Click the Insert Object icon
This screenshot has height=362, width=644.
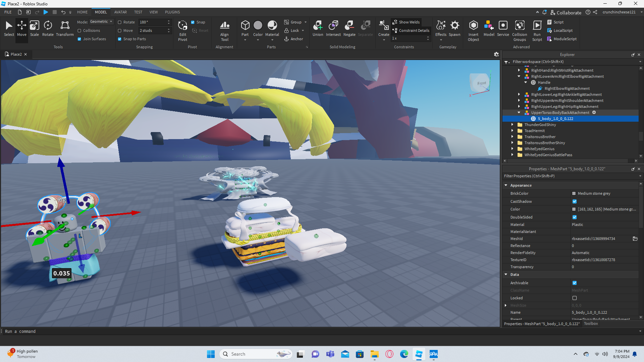pos(473,30)
